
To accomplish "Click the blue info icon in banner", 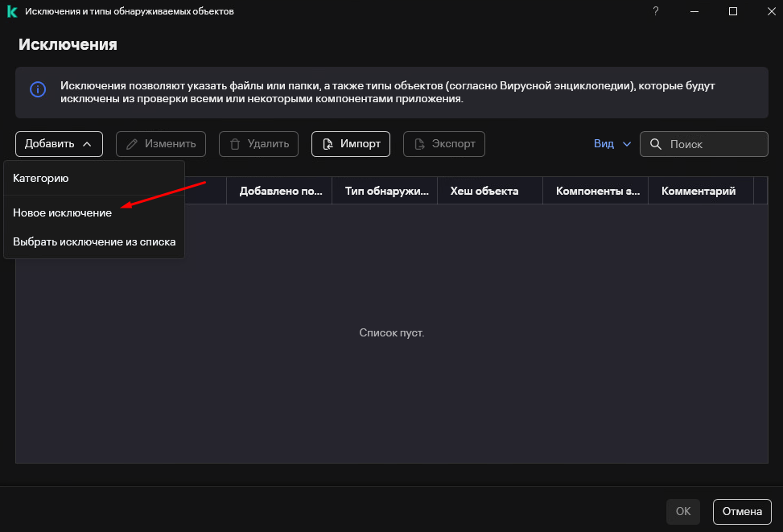I will [38, 89].
